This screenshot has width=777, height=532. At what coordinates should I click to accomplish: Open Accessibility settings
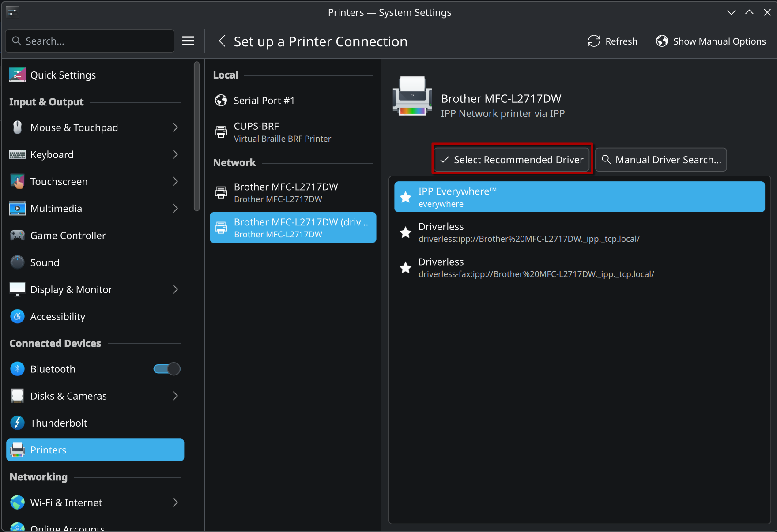pyautogui.click(x=58, y=317)
